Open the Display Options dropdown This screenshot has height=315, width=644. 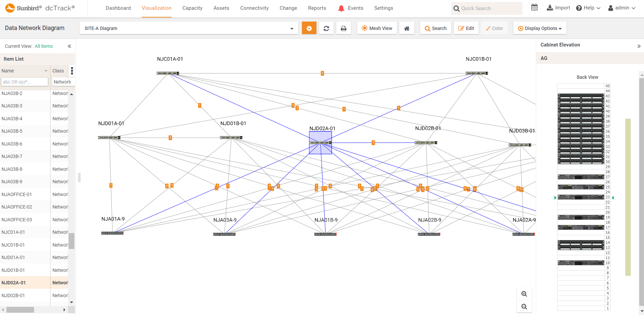[x=539, y=28]
